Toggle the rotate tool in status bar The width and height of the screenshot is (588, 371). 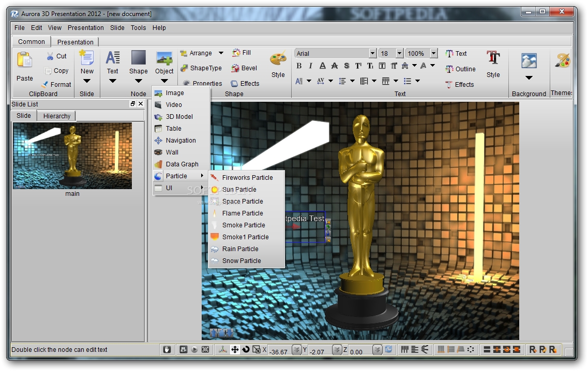[x=246, y=349]
